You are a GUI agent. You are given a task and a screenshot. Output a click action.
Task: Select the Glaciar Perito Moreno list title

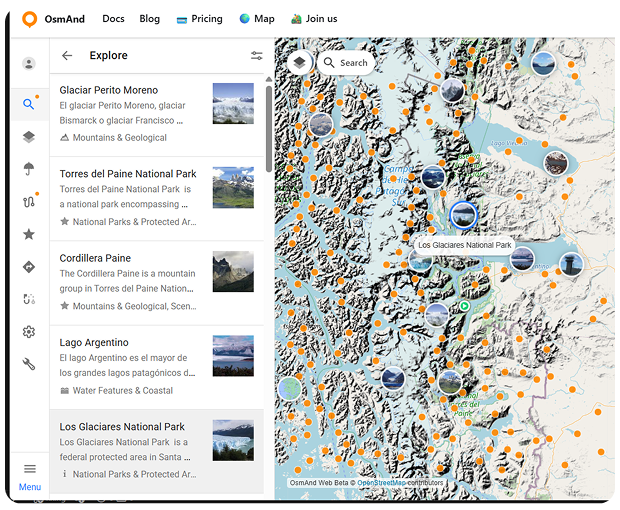(109, 90)
